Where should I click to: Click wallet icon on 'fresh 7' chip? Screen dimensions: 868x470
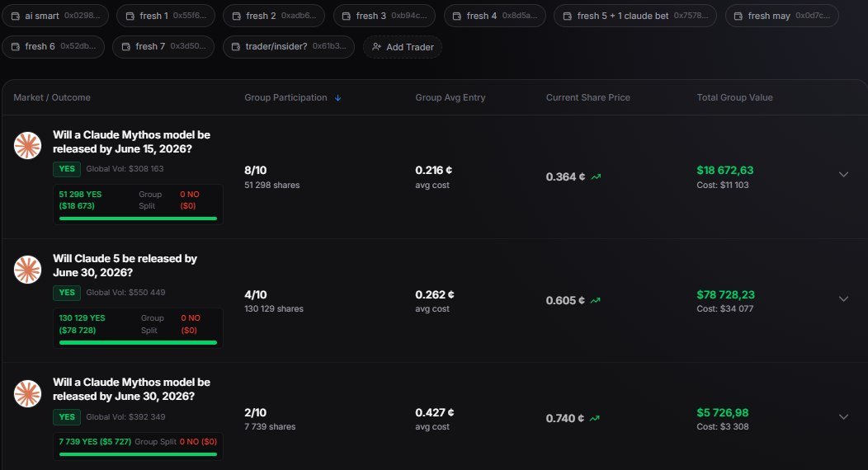coord(125,46)
